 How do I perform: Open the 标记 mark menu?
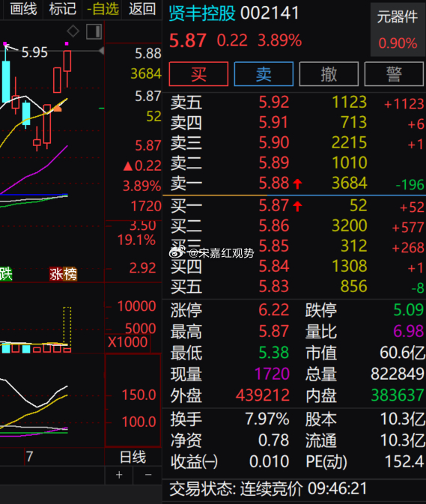63,9
